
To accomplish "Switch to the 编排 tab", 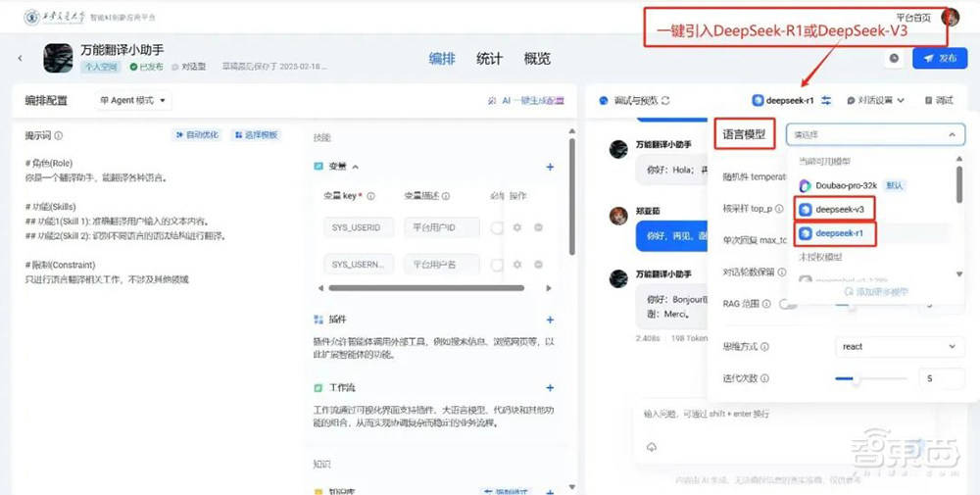I will pyautogui.click(x=442, y=59).
